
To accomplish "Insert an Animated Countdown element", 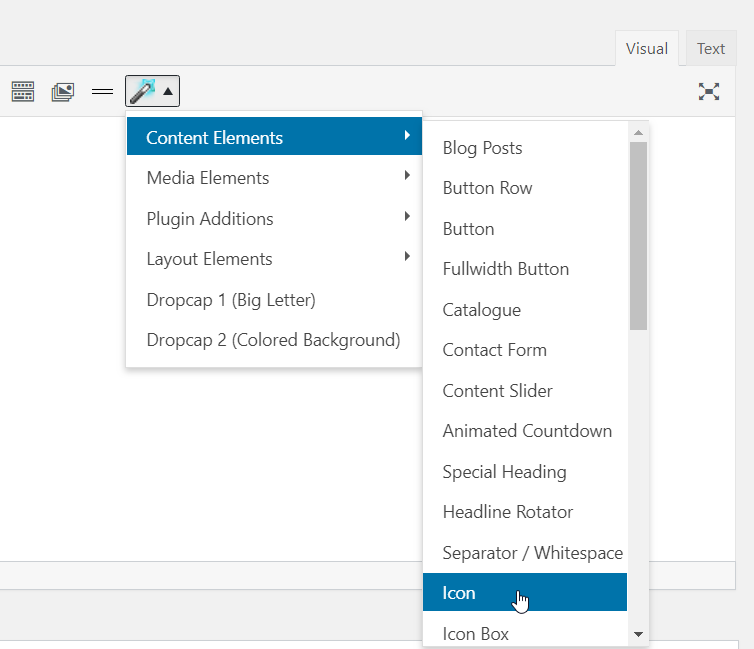I will pos(525,431).
